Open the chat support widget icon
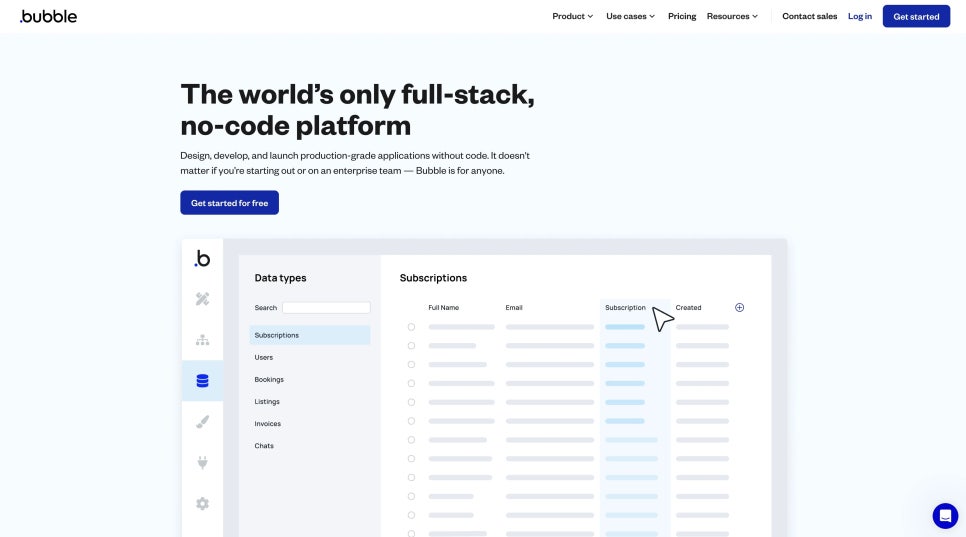Screen dimensions: 966x537 [945, 515]
